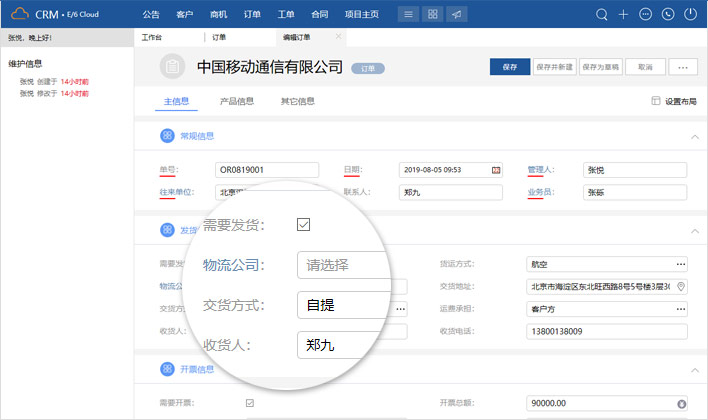
Task: Click the blue 保存 button
Action: [510, 67]
